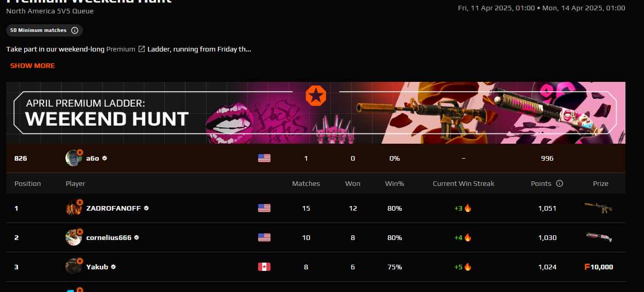
Task: Click the shotgun skin prize for second place
Action: [599, 237]
